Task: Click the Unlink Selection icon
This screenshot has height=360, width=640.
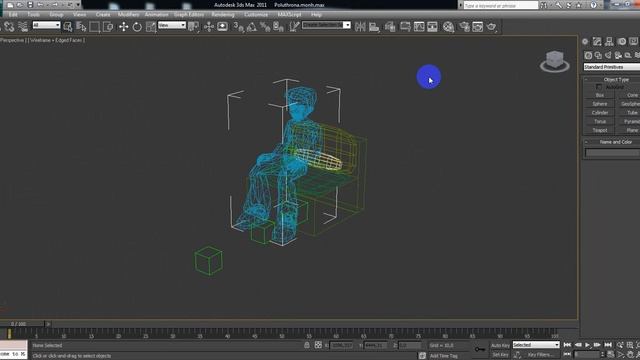Action: (x=9, y=27)
